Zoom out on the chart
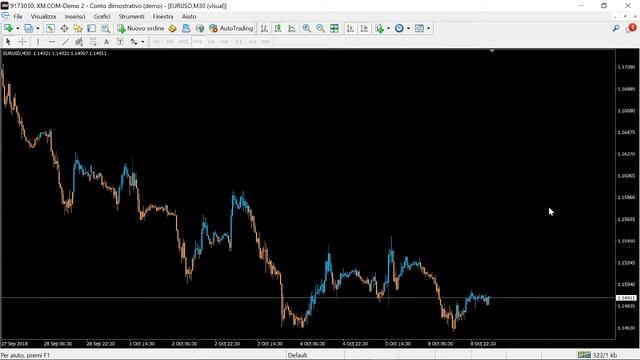Image resolution: width=640 pixels, height=360 pixels. click(x=320, y=28)
